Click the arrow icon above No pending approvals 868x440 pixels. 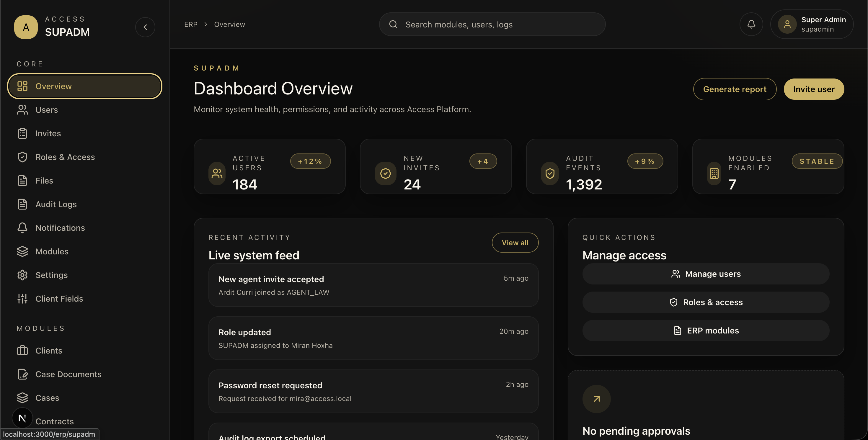596,399
